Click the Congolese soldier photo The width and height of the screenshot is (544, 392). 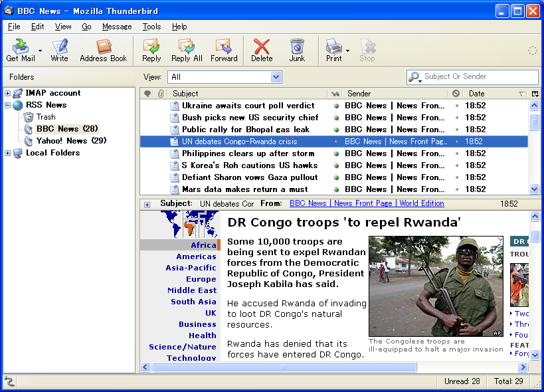tap(436, 286)
